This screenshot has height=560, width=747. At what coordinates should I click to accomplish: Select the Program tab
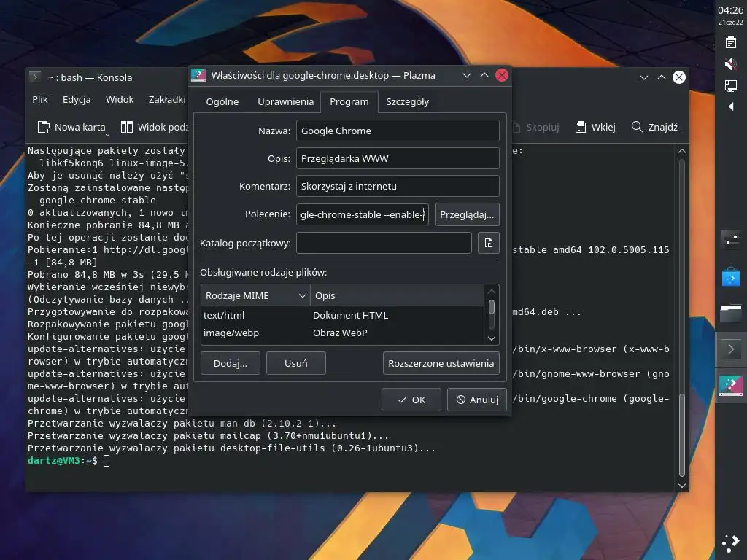(x=349, y=102)
